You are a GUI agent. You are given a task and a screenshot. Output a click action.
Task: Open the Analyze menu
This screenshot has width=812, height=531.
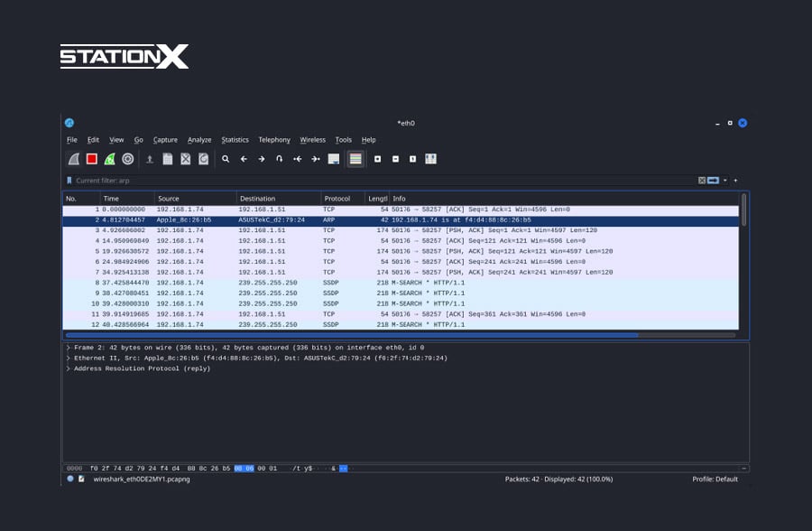(199, 140)
